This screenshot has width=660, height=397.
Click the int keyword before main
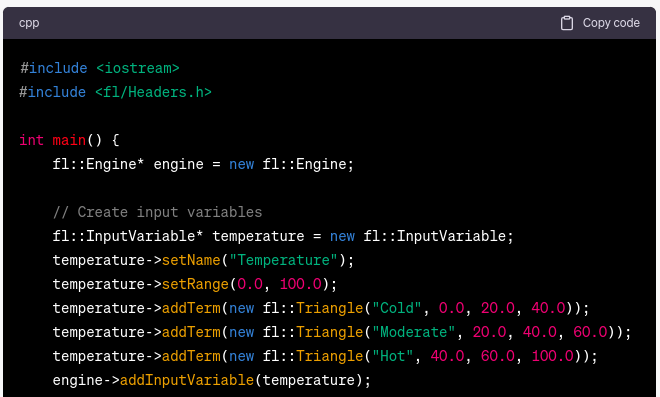pyautogui.click(x=32, y=140)
